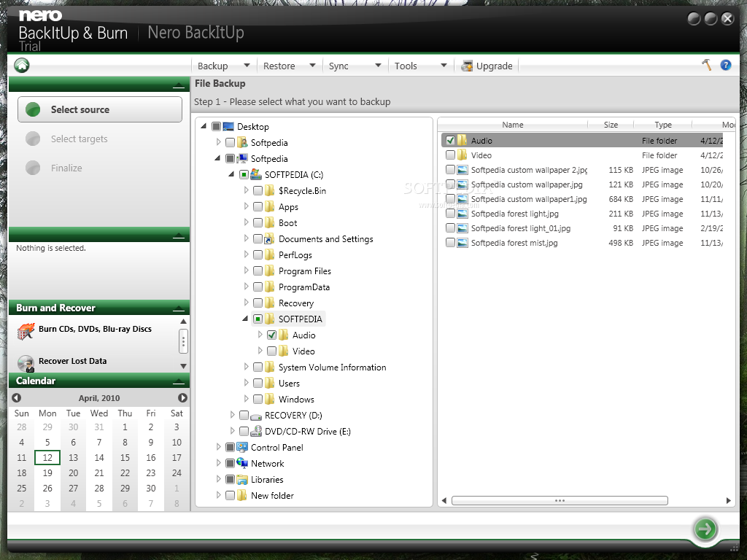Viewport: 747px width, 560px height.
Task: Uncheck the Audio folder in file list
Action: pos(450,140)
